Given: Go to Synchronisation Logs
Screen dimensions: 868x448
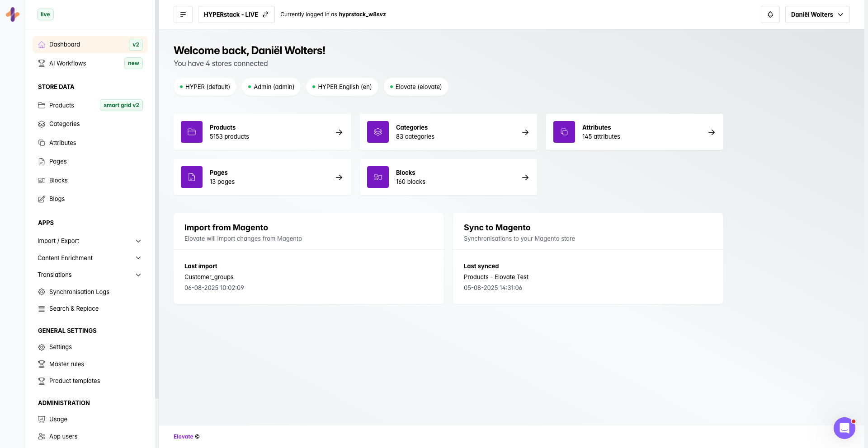Looking at the screenshot, I should (79, 292).
